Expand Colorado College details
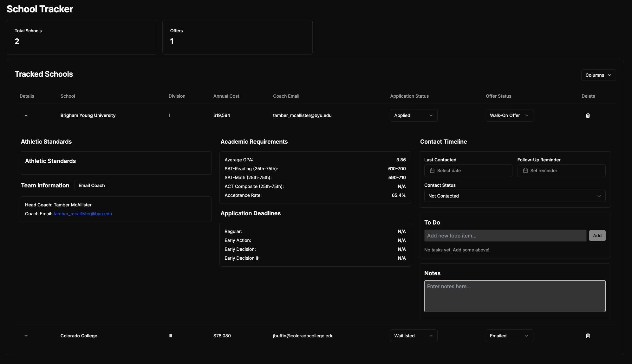The height and width of the screenshot is (364, 632). pos(26,336)
